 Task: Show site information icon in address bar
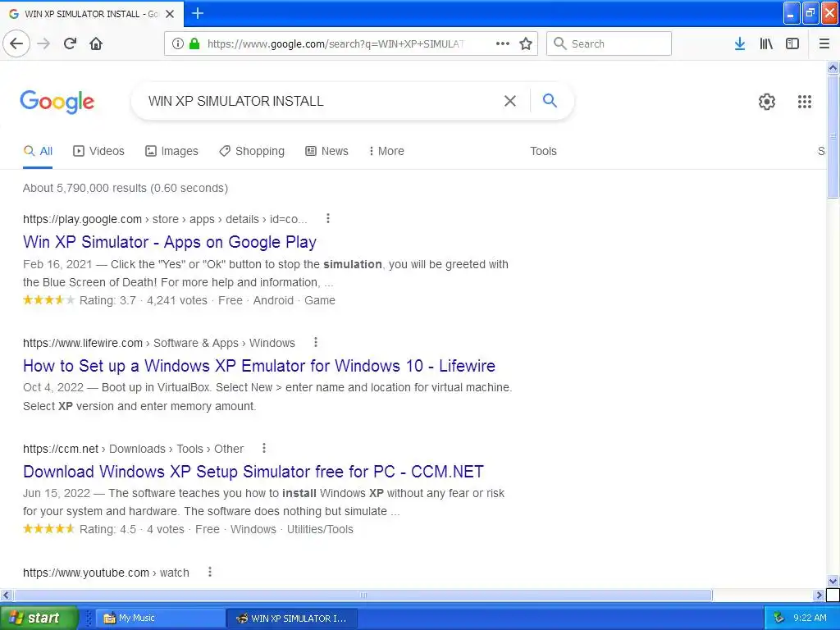pyautogui.click(x=178, y=44)
